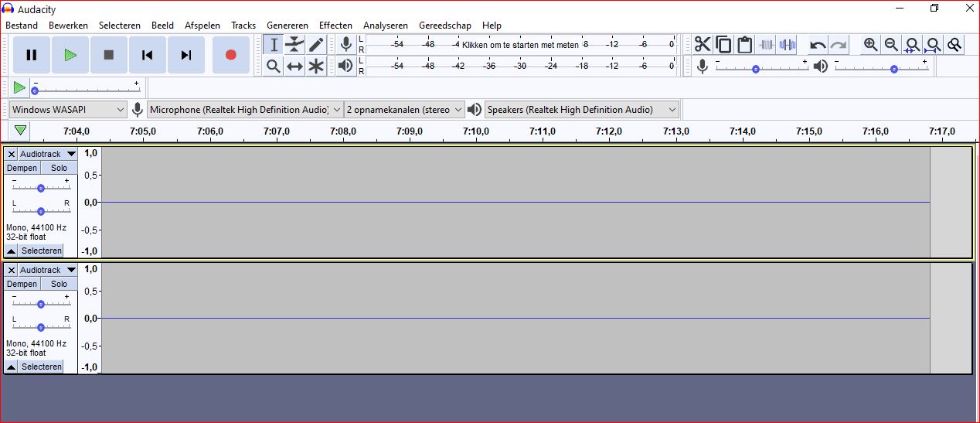Open the Effecten menu
Viewport: 980px width, 423px height.
[335, 26]
